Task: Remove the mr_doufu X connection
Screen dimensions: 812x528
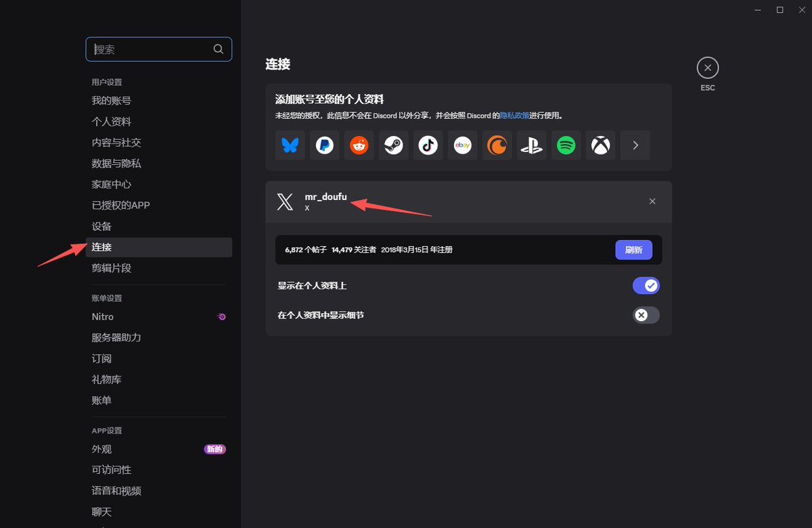Action: click(652, 201)
